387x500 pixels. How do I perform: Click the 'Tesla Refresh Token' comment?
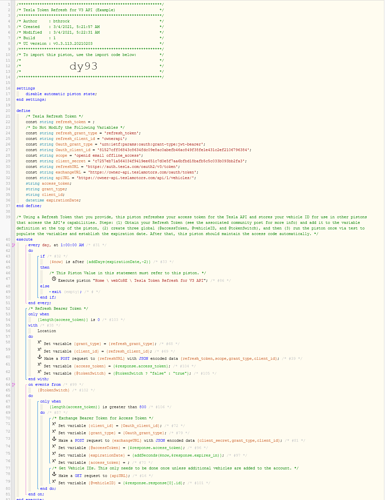(x=54, y=116)
